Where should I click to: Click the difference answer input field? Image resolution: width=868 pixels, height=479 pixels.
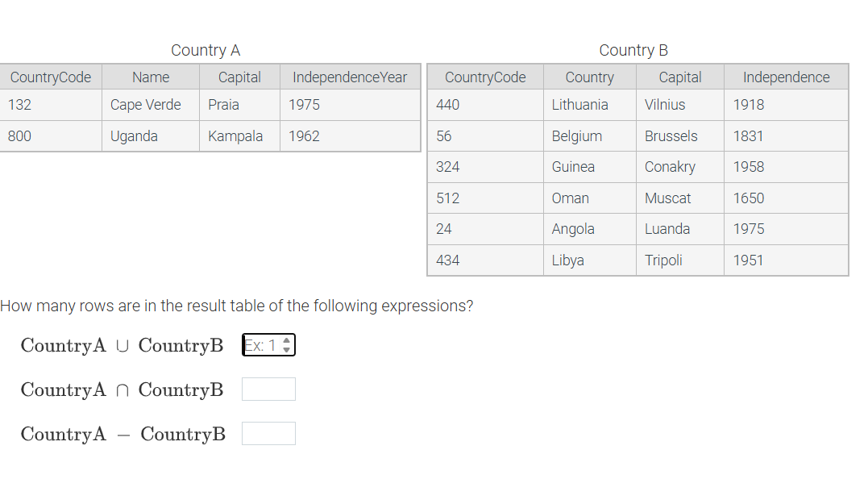pyautogui.click(x=268, y=433)
